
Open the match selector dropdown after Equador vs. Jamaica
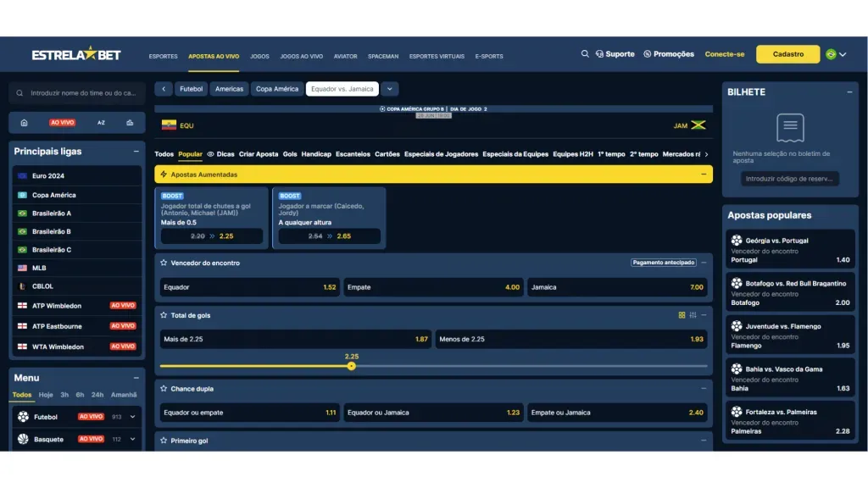[x=389, y=89]
